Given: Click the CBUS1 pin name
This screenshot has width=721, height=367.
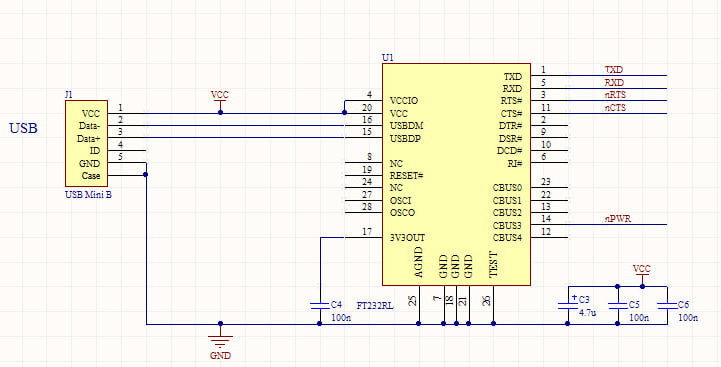Looking at the screenshot, I should click(508, 201).
